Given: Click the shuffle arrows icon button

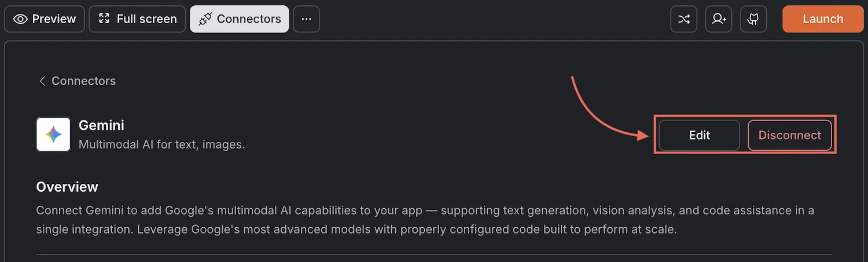Looking at the screenshot, I should pyautogui.click(x=683, y=19).
